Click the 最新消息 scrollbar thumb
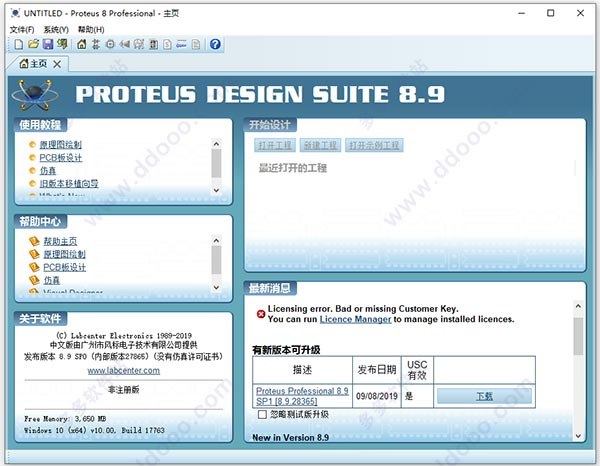 tap(578, 336)
